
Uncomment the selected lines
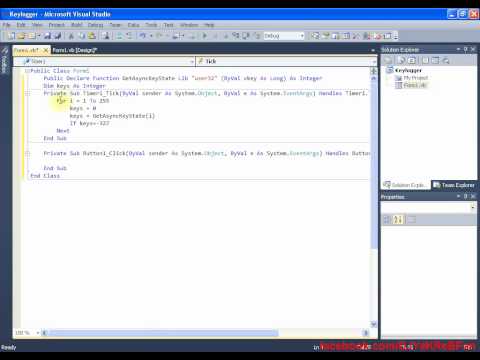tap(129, 36)
